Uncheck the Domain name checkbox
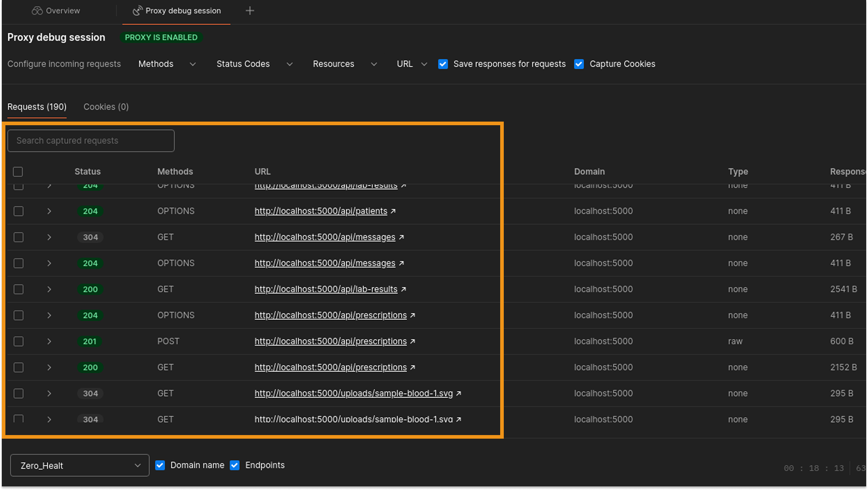The width and height of the screenshot is (868, 490). click(x=160, y=465)
